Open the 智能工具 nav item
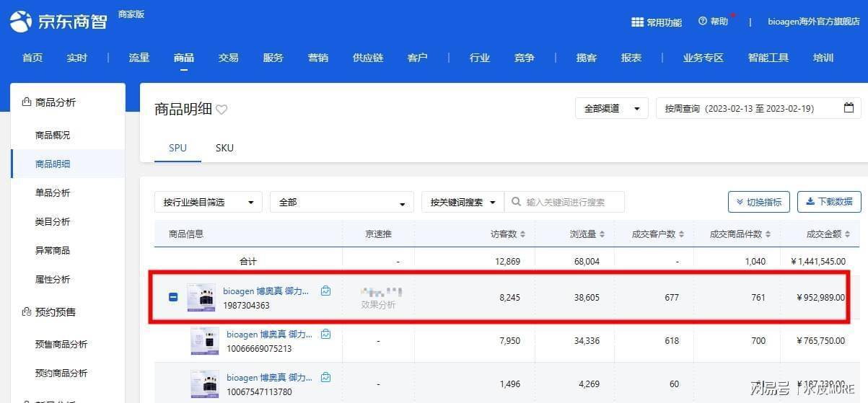 (x=768, y=58)
